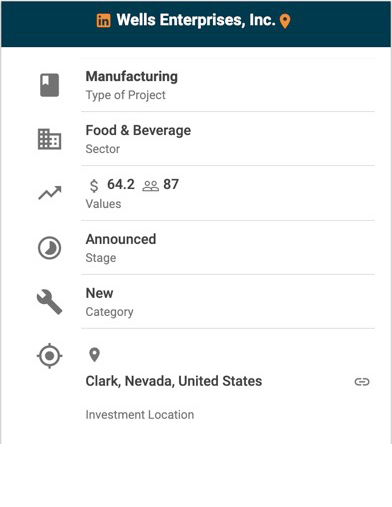Select the Announced stage entry
The height and width of the screenshot is (507, 392).
pos(121,239)
